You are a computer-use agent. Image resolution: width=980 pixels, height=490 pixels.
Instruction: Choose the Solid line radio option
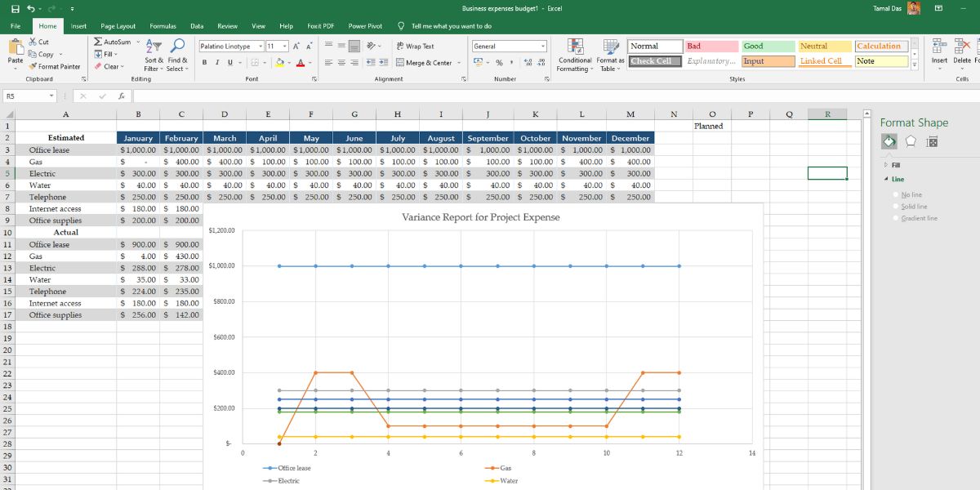click(x=897, y=207)
